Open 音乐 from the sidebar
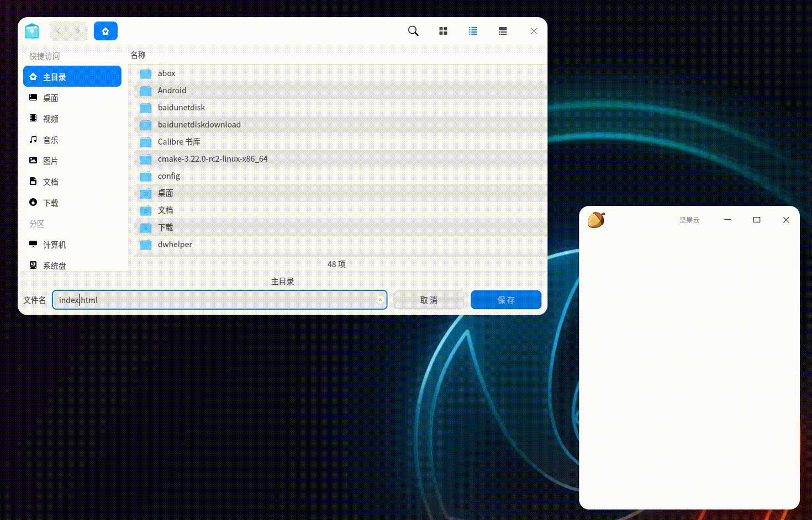This screenshot has height=520, width=812. coord(51,140)
